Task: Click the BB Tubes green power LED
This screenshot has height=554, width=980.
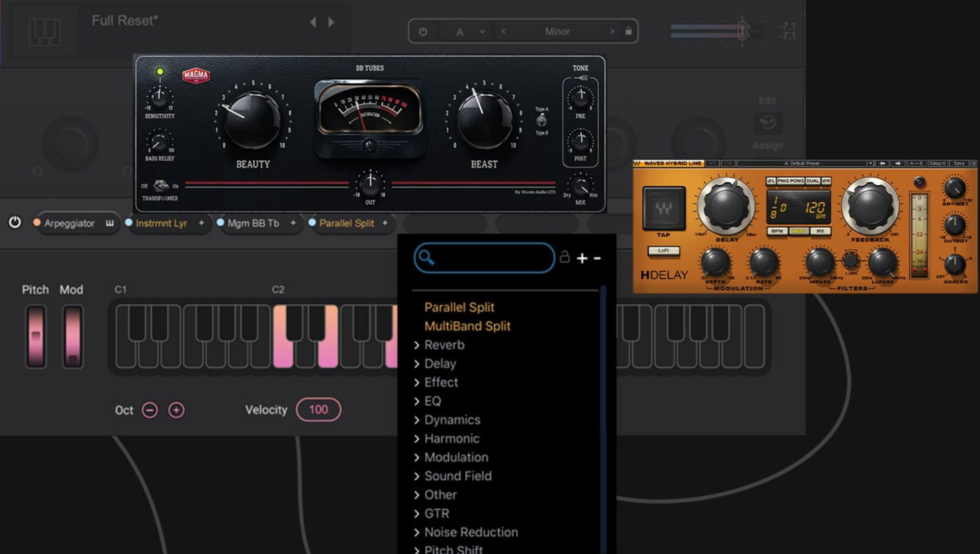Action: click(160, 71)
